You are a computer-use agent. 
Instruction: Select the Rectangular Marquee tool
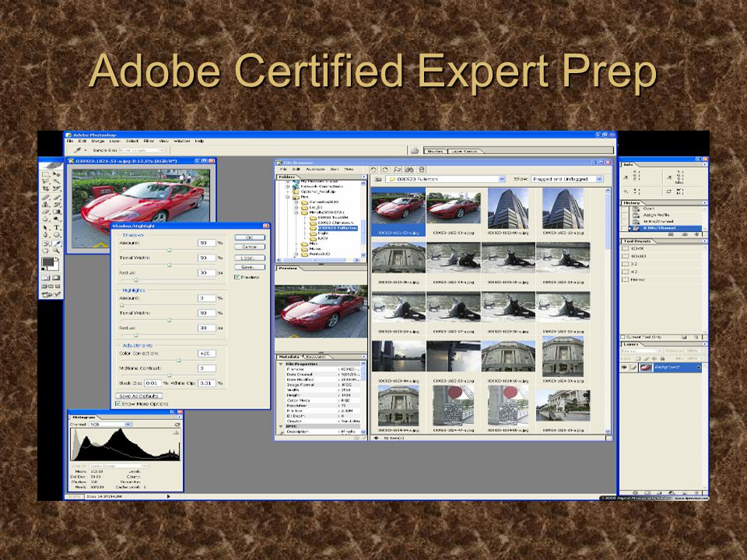pyautogui.click(x=46, y=174)
